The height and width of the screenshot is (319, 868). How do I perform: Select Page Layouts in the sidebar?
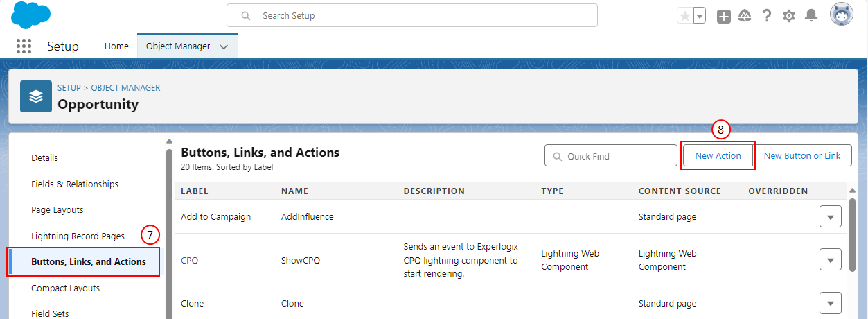[x=57, y=210]
